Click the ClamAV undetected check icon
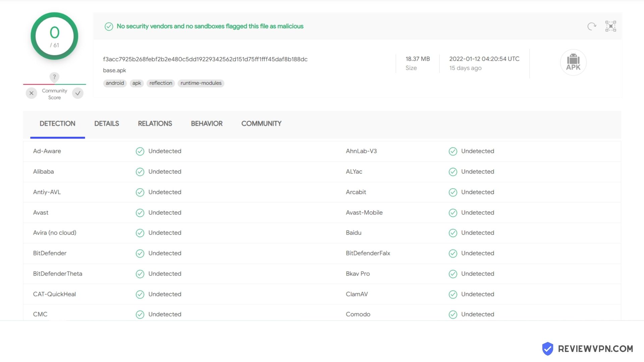This screenshot has width=644, height=362. (x=453, y=294)
